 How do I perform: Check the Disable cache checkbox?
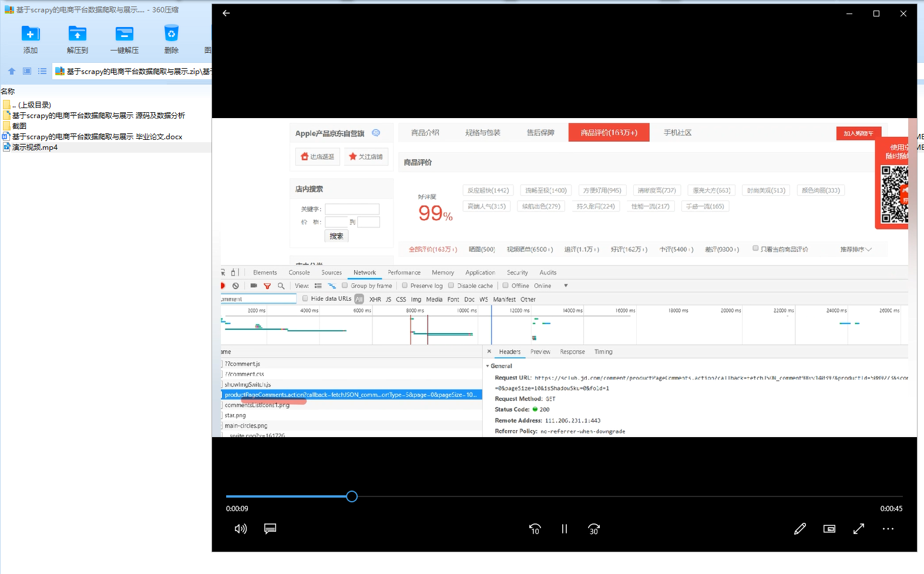[x=451, y=286]
